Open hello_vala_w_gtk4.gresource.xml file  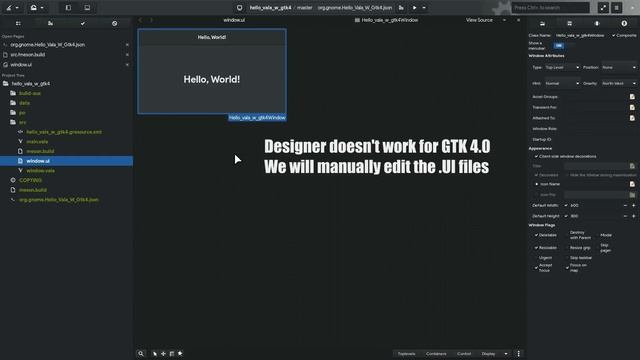pyautogui.click(x=64, y=132)
